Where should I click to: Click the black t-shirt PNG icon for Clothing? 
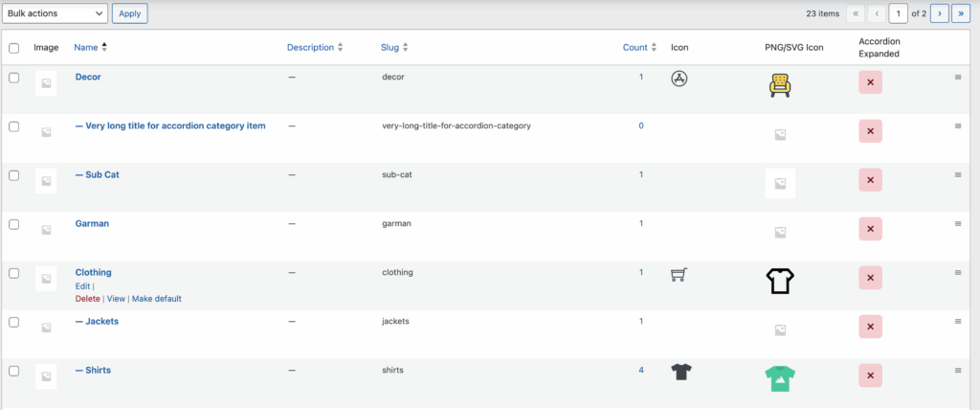point(780,281)
